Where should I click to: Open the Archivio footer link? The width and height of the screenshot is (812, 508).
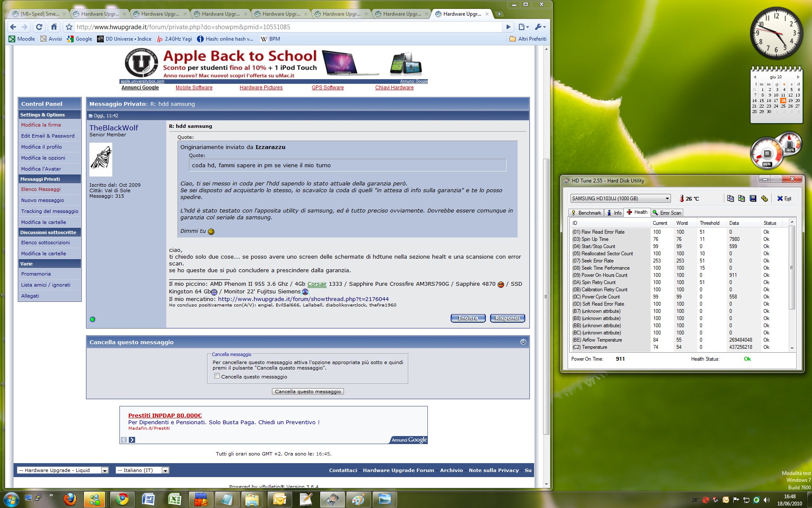click(451, 470)
